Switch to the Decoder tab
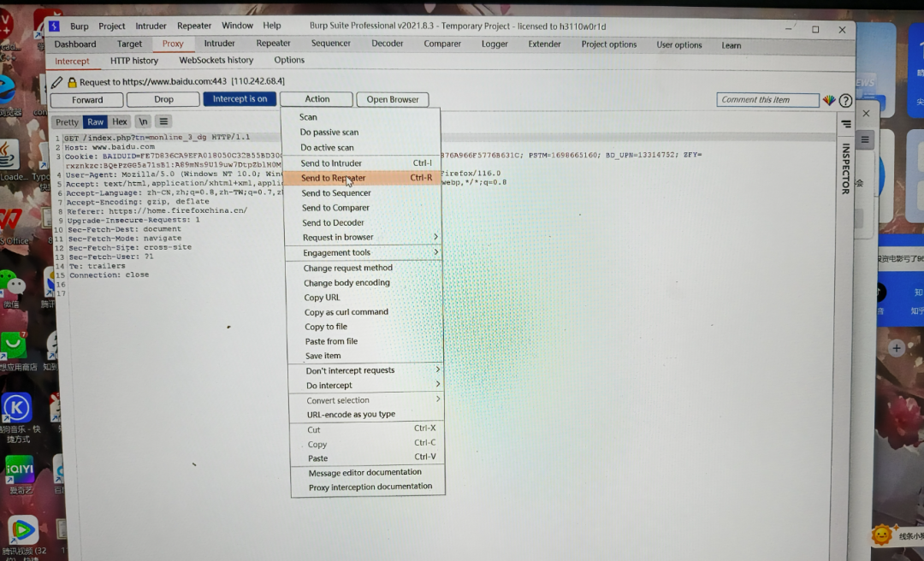Viewport: 924px width, 561px height. pyautogui.click(x=388, y=44)
